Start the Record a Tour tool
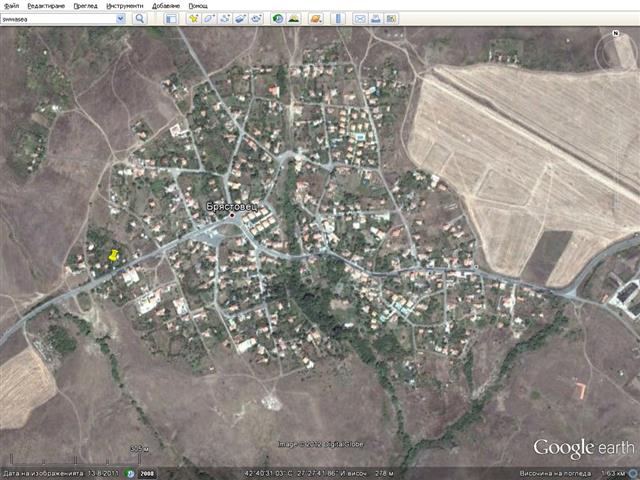Image resolution: width=640 pixels, height=480 pixels. pos(257,18)
